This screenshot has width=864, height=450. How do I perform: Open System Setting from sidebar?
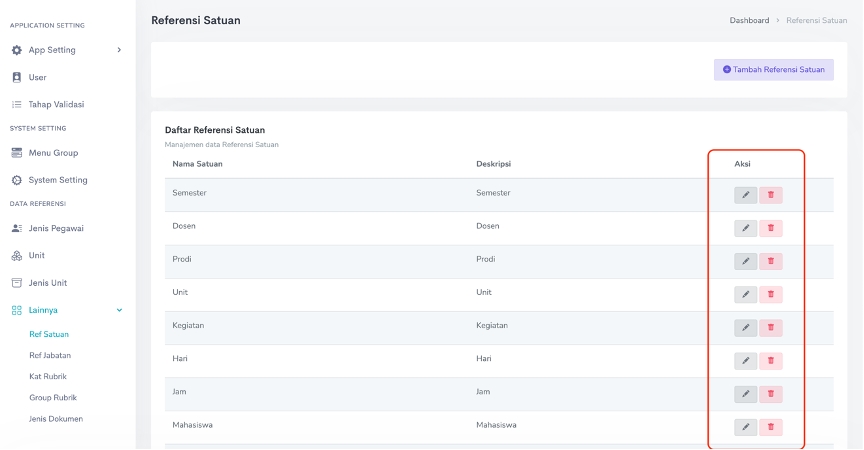pyautogui.click(x=57, y=180)
